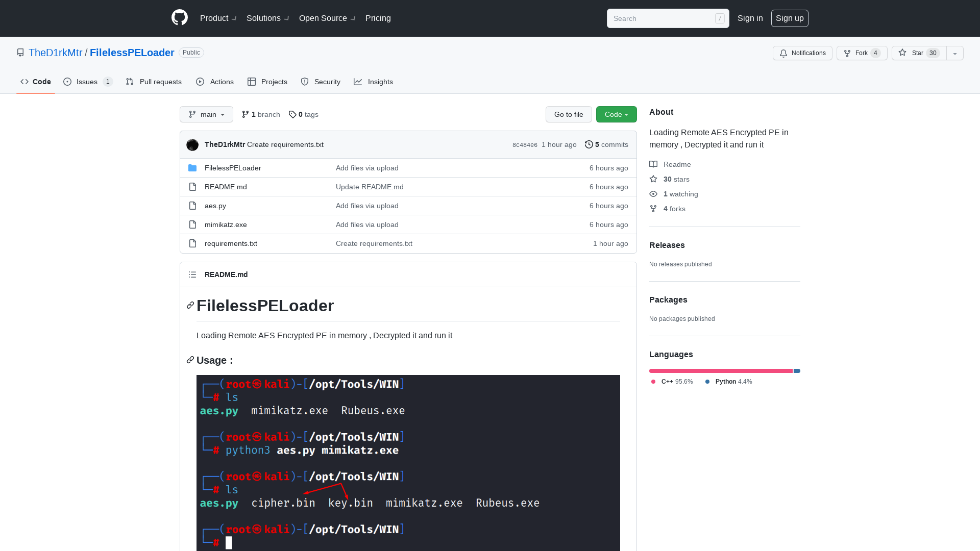Open the 30 stars link in About
The width and height of the screenshot is (980, 551).
(x=670, y=179)
